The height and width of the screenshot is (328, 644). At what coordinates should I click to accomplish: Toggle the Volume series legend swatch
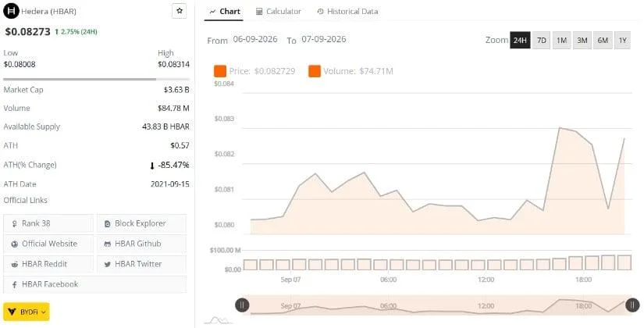(x=315, y=71)
